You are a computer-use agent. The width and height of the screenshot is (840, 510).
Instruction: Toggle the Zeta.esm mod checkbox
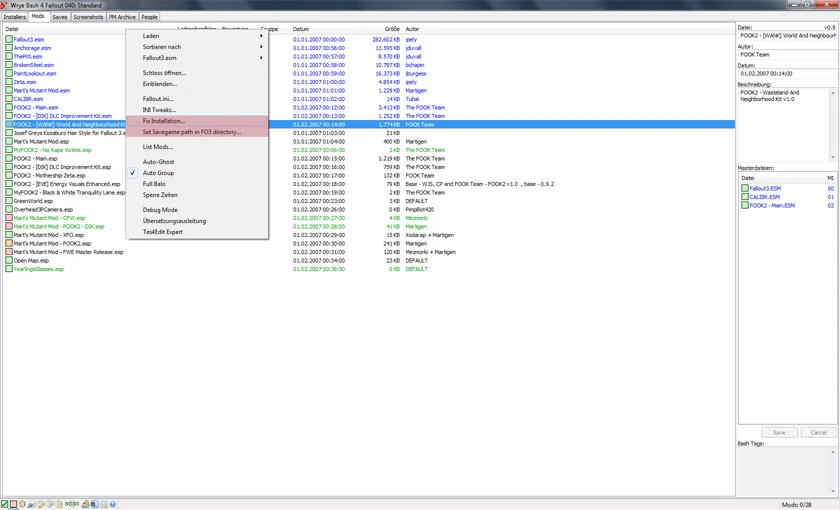click(x=9, y=82)
